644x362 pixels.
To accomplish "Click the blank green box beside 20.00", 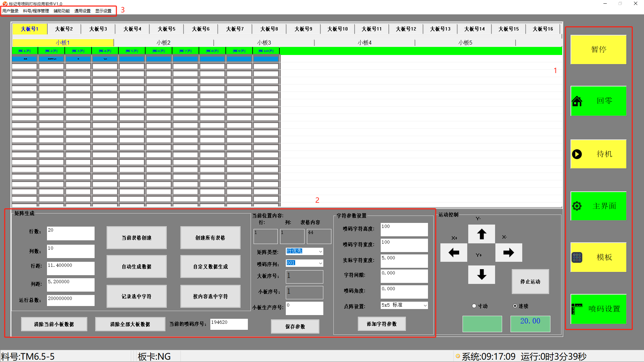I will [482, 324].
